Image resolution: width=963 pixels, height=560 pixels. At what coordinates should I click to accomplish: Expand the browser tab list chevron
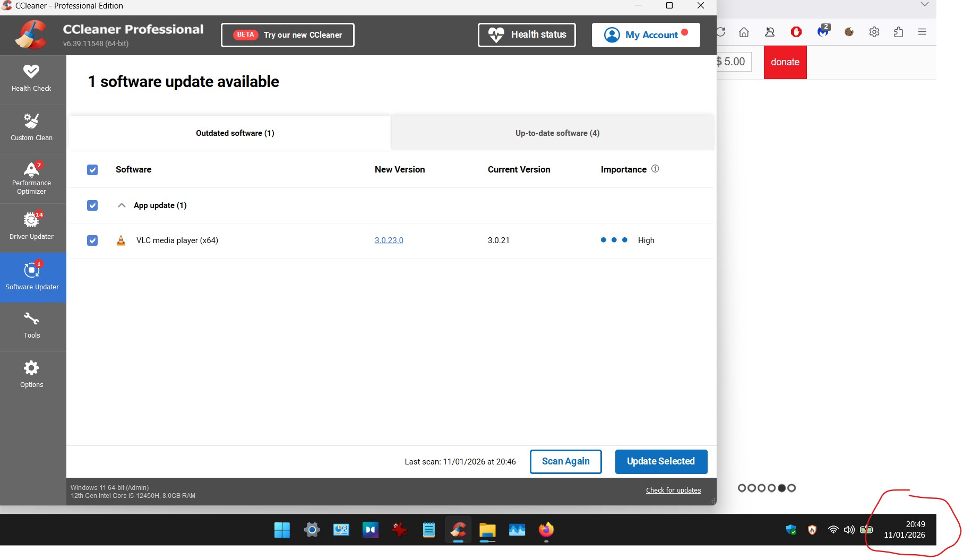(x=924, y=5)
